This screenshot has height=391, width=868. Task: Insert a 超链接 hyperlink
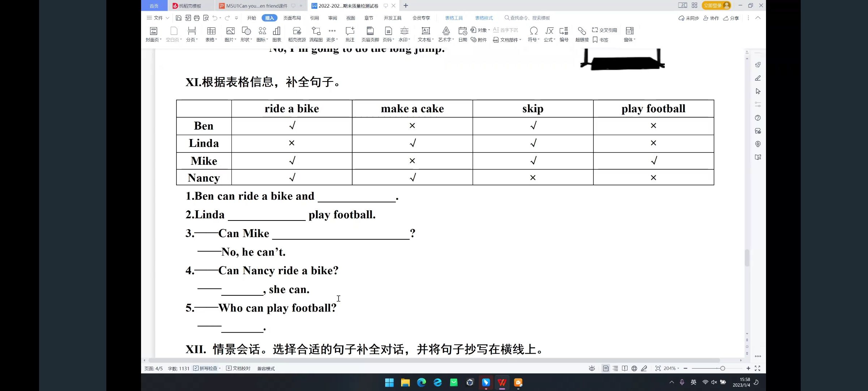[x=582, y=34]
